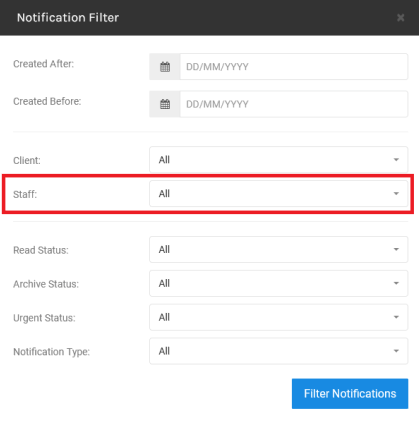This screenshot has width=419, height=422.
Task: Focus the Created Before date field
Action: point(294,104)
